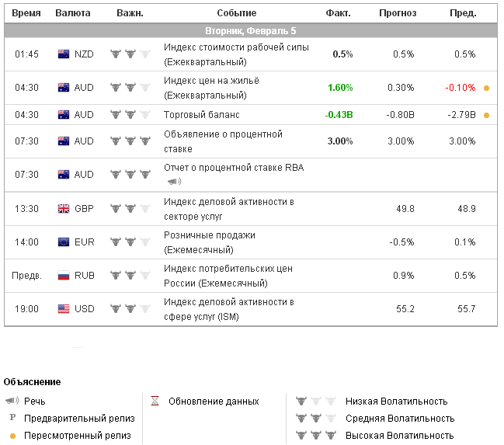
Task: Click the bull volatility icons in NZD row
Action: pos(130,54)
